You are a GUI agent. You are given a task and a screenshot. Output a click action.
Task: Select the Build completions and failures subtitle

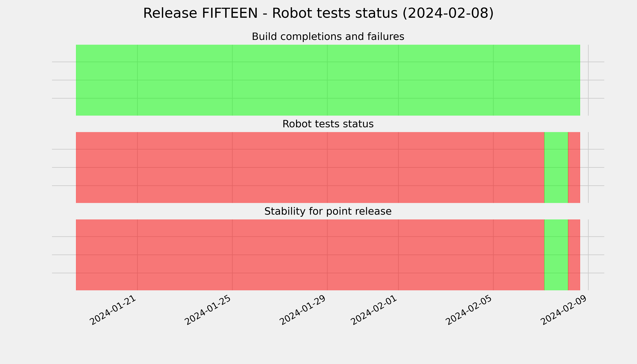pyautogui.click(x=328, y=37)
